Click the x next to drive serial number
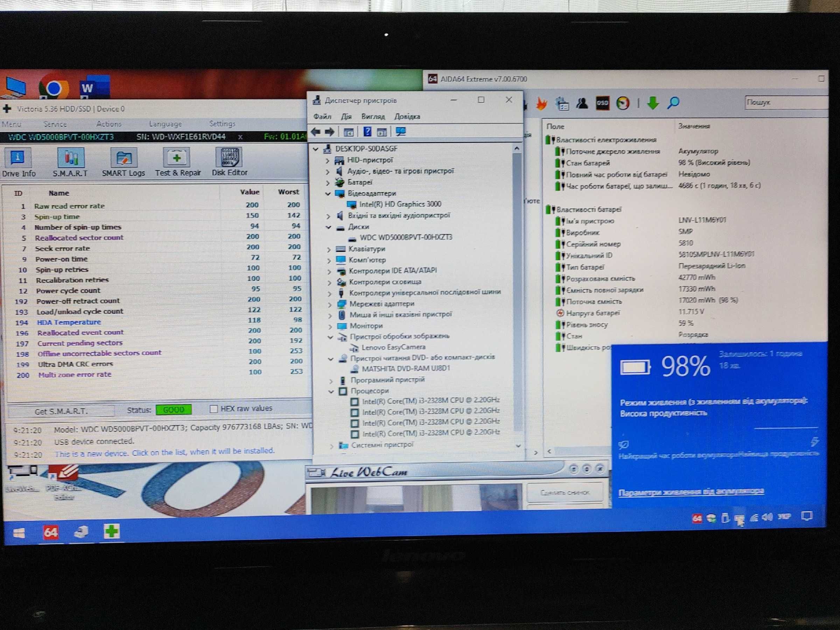Viewport: 840px width, 630px height. point(240,137)
